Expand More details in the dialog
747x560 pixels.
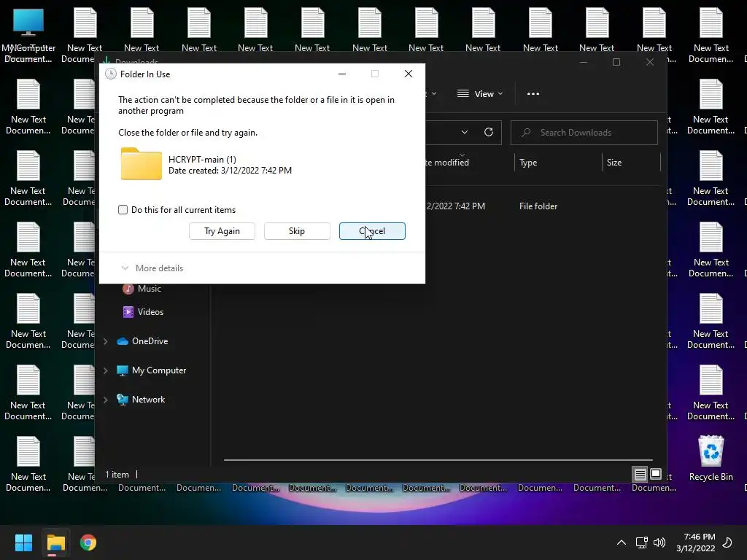pyautogui.click(x=152, y=268)
